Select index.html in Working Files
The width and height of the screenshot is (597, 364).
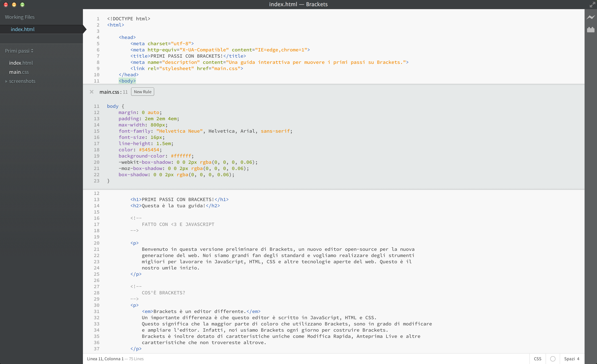(23, 29)
